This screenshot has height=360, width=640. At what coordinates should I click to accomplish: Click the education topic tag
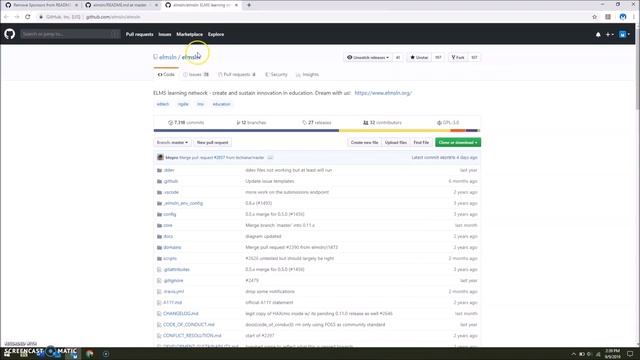tap(221, 104)
